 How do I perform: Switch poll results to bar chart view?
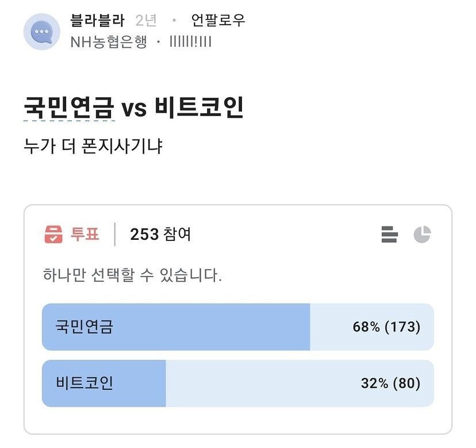coord(389,235)
